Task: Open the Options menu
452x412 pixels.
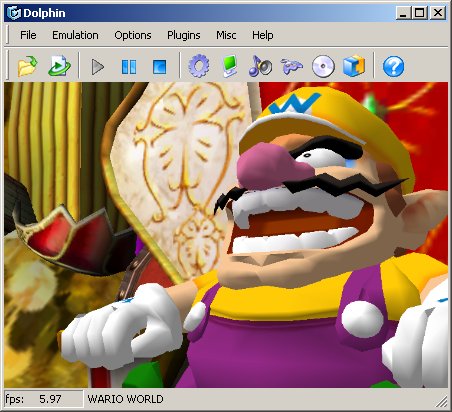Action: pos(133,35)
